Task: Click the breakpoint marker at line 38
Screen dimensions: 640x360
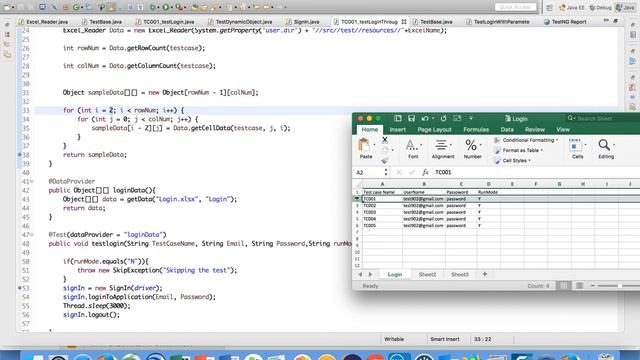Action: point(20,155)
